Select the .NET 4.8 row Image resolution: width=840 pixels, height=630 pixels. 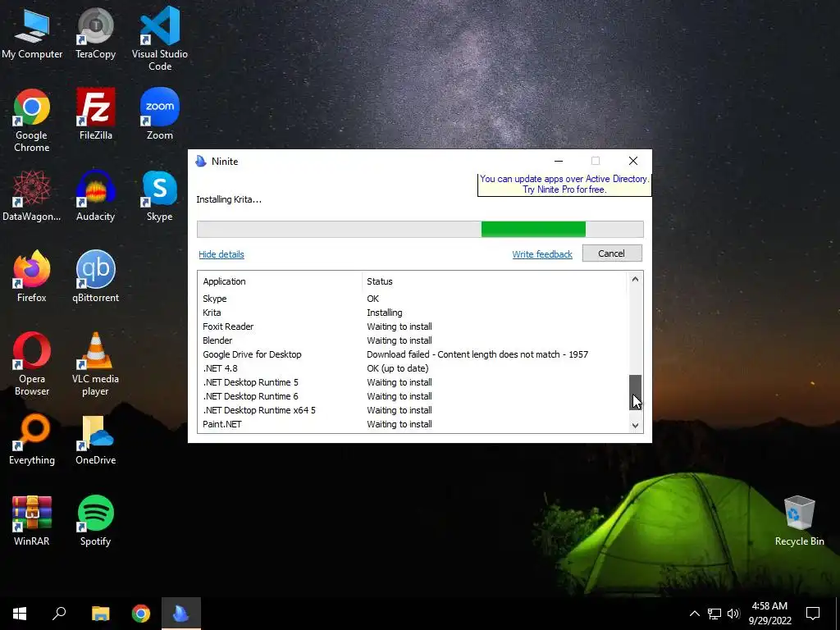click(413, 368)
